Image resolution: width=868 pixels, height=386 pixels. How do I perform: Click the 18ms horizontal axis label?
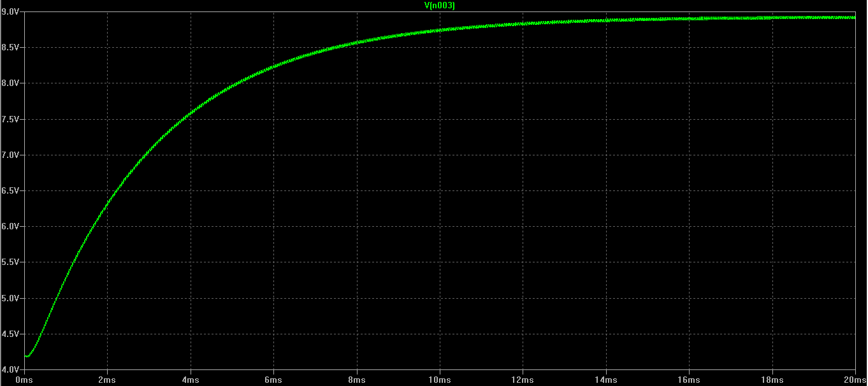tap(772, 380)
